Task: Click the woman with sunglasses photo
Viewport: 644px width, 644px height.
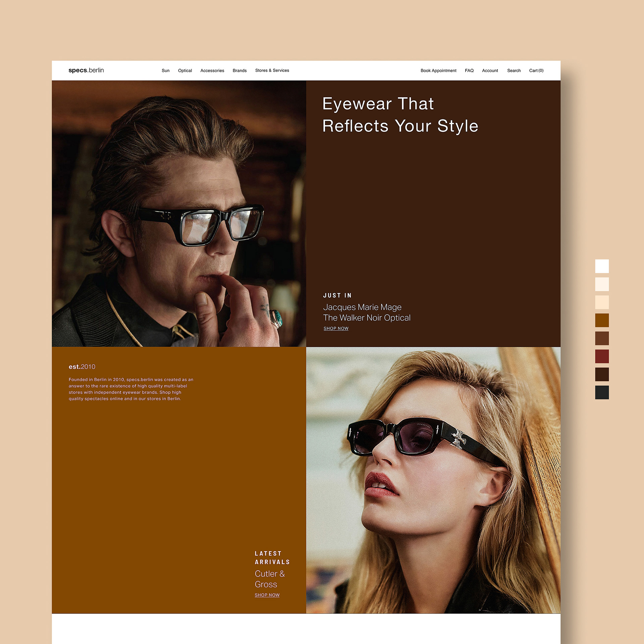Action: (x=433, y=480)
